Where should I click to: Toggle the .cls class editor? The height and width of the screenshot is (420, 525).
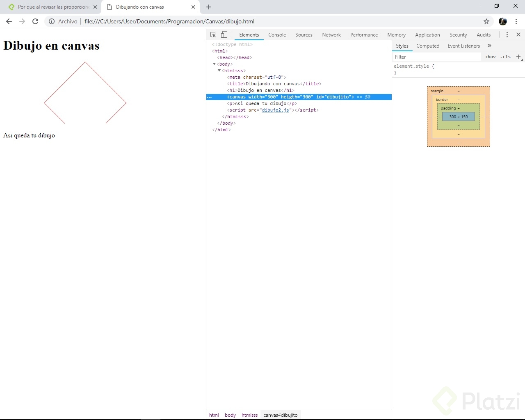505,57
